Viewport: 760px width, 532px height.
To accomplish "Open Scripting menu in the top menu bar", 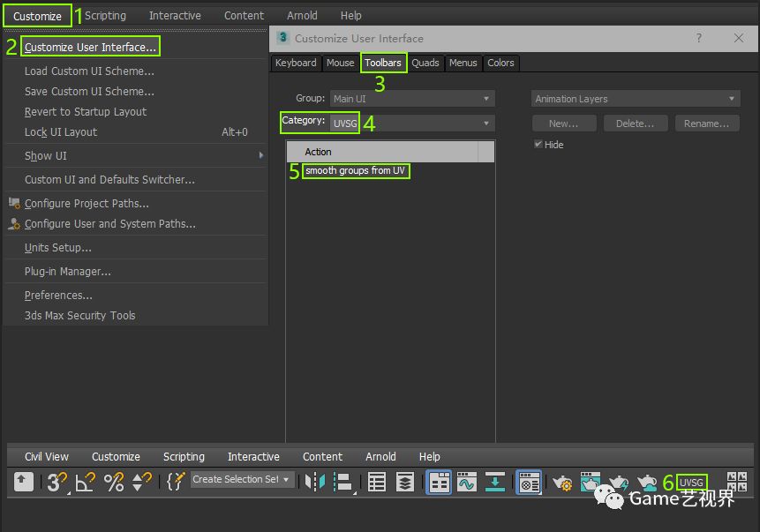I will (x=105, y=16).
